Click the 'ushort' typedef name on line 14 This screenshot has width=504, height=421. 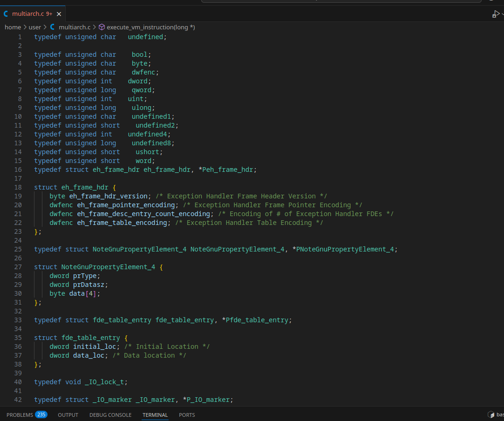[147, 152]
